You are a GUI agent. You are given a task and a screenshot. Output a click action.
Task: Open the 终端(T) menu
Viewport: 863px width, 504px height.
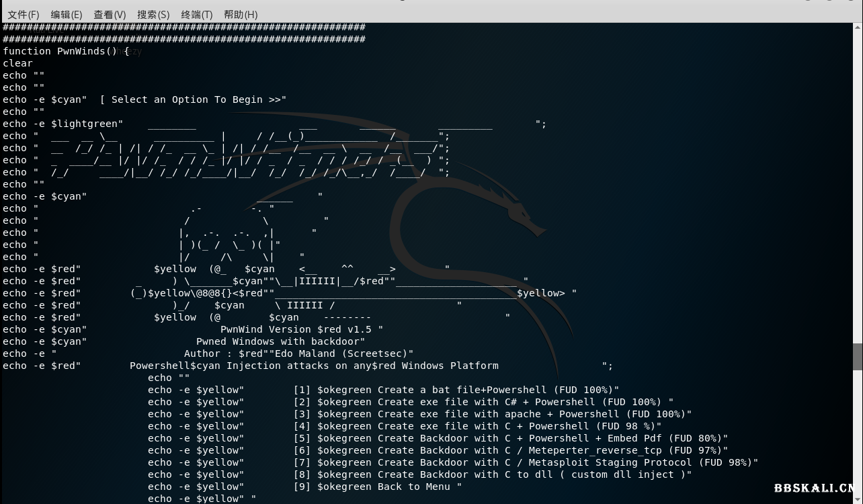pyautogui.click(x=197, y=14)
